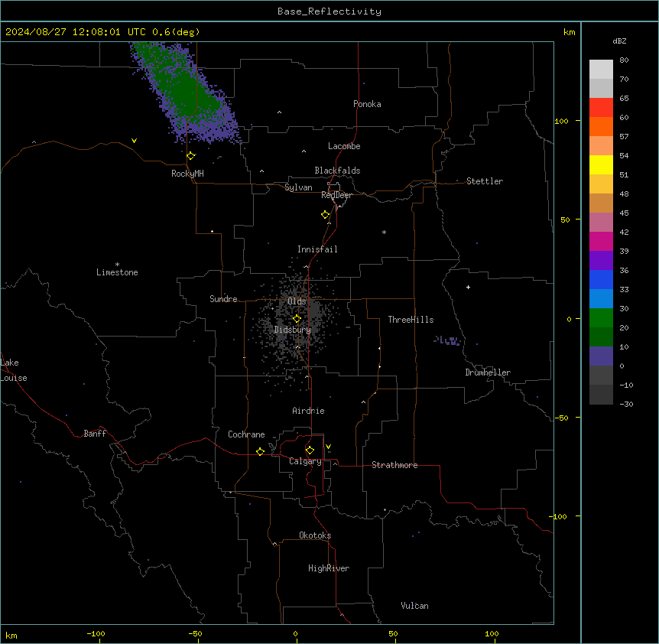This screenshot has height=644, width=659.
Task: Click the Okotoks city label
Action: point(315,535)
